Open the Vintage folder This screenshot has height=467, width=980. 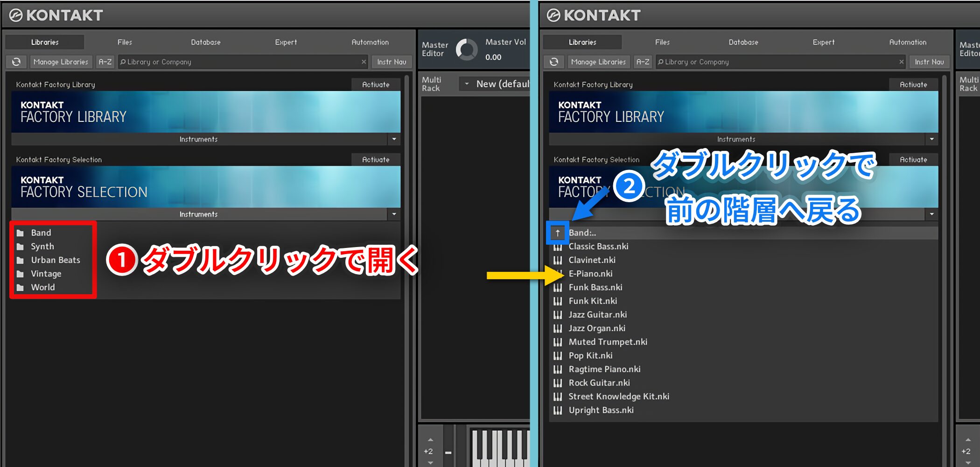[x=46, y=274]
